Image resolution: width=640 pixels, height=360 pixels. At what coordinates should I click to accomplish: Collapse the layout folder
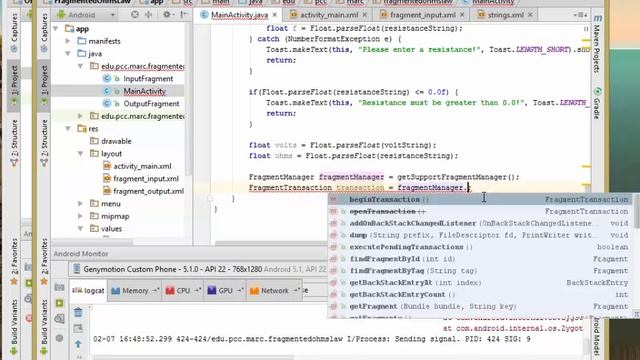[81, 153]
